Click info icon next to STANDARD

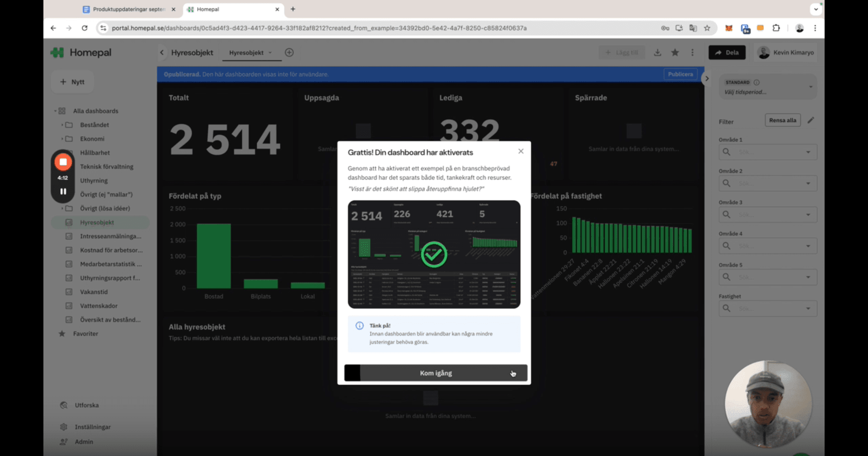[x=757, y=82]
